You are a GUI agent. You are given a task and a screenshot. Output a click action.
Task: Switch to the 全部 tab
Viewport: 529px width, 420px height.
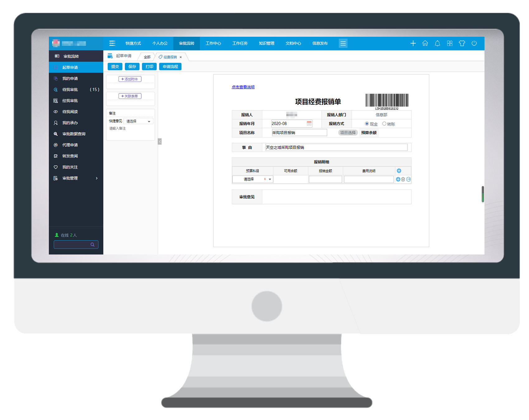tap(147, 57)
